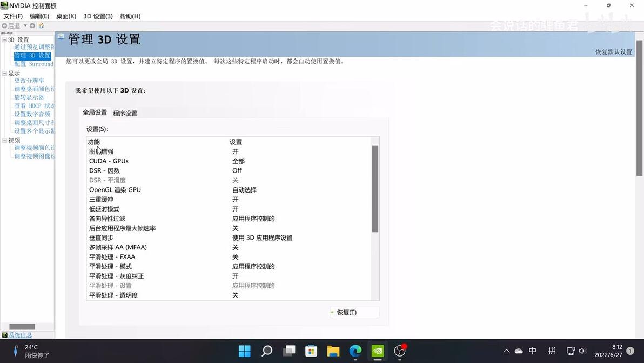Launch Microsoft Store from taskbar
Image resolution: width=644 pixels, height=363 pixels.
click(x=311, y=351)
